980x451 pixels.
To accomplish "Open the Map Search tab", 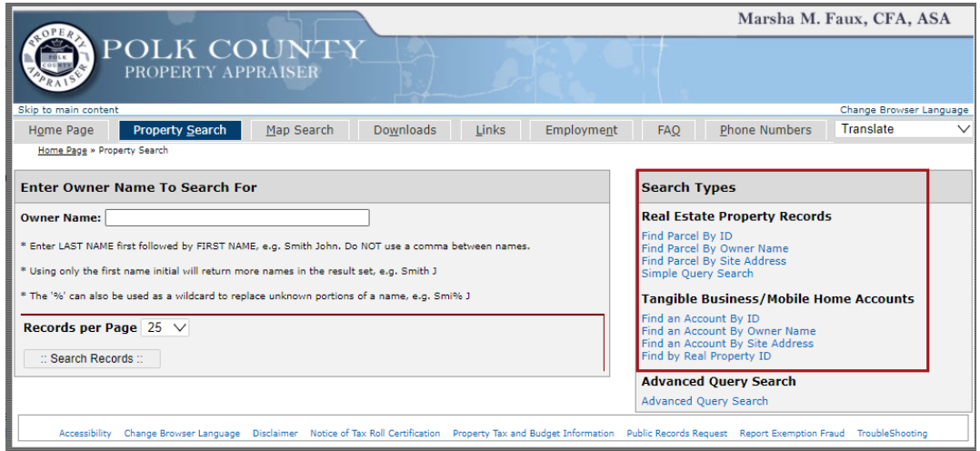I will [x=299, y=130].
